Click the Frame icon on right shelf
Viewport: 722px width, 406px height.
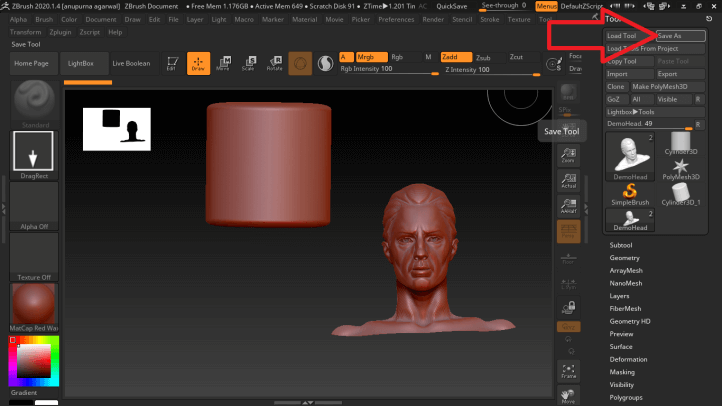[568, 370]
